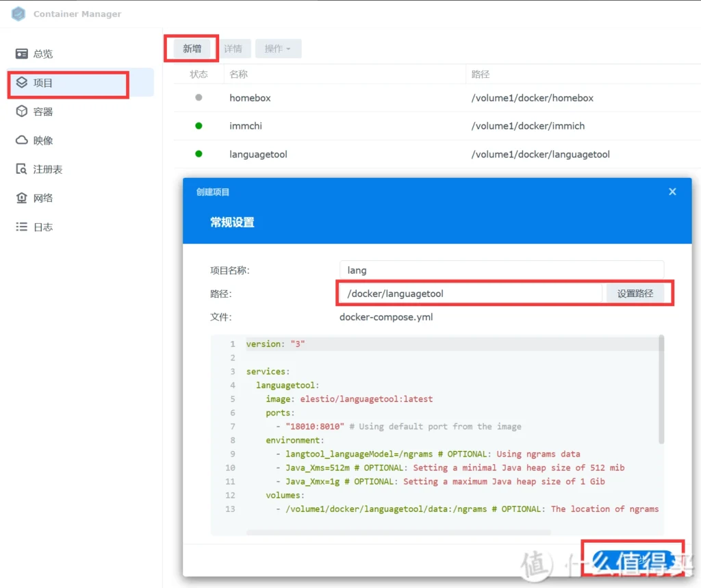Open the 容器 container cube icon
Image resolution: width=701 pixels, height=588 pixels.
click(x=22, y=112)
